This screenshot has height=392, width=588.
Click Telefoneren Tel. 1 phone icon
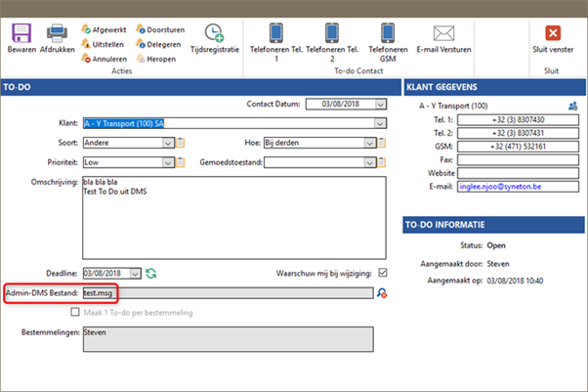274,31
